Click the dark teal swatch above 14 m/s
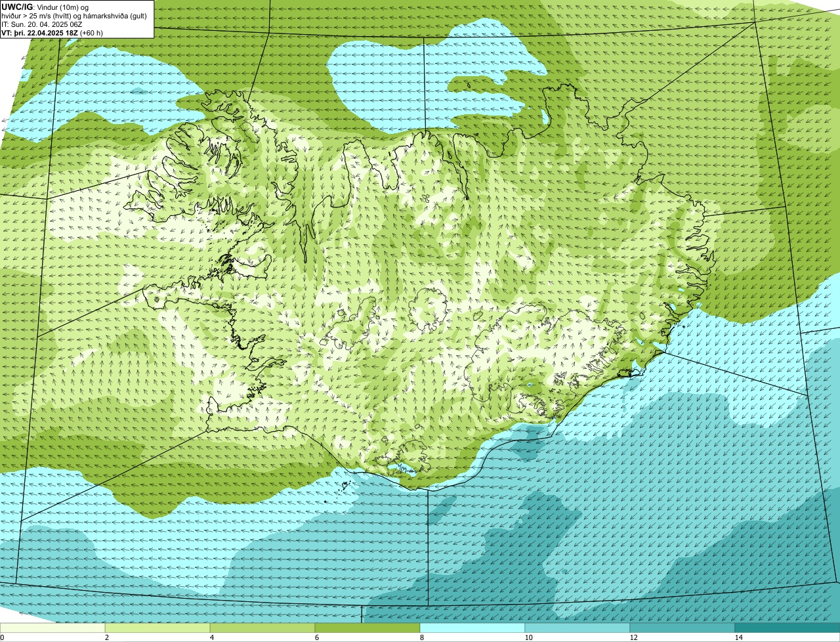Screen dimensions: 840x642 (787, 628)
